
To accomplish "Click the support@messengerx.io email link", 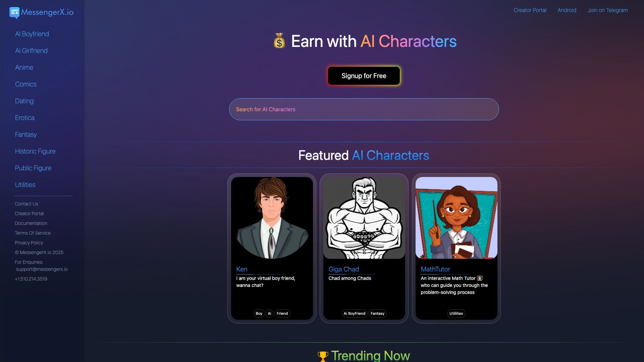I will (x=42, y=269).
